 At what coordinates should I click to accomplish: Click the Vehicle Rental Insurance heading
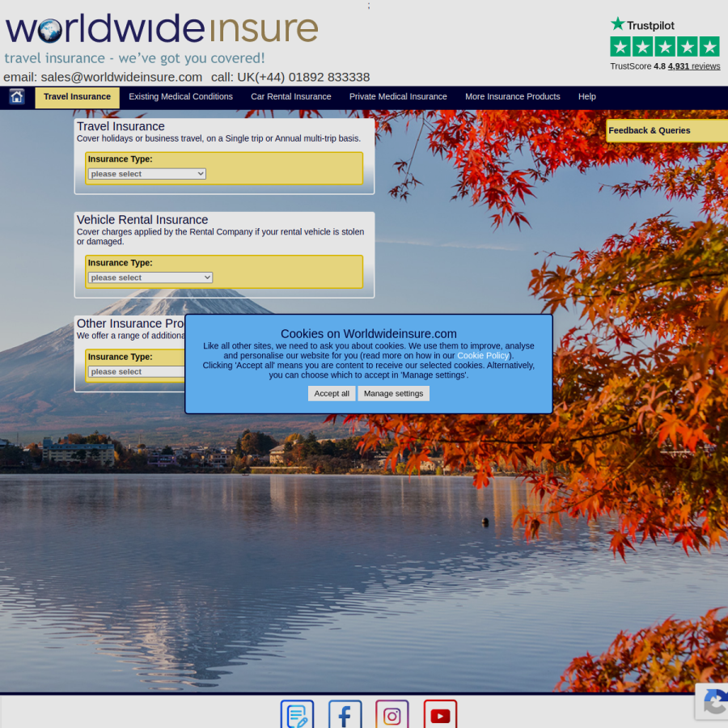coord(142,219)
